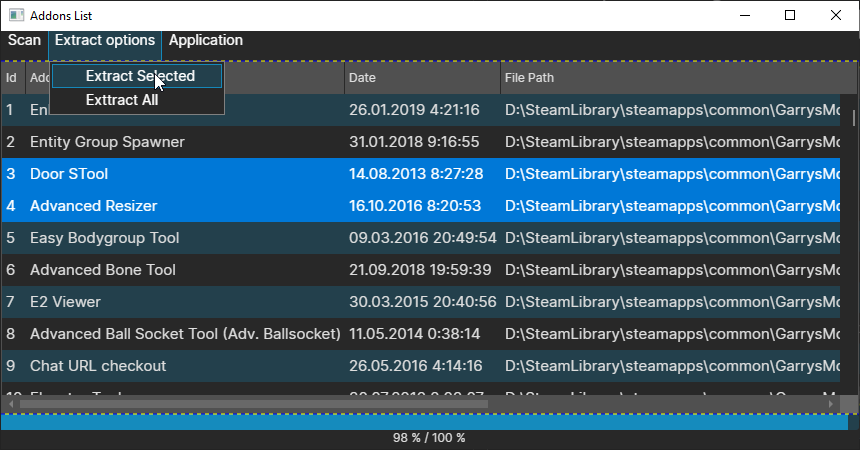Select the Chat URL checkout row
Image resolution: width=860 pixels, height=450 pixels.
point(98,366)
